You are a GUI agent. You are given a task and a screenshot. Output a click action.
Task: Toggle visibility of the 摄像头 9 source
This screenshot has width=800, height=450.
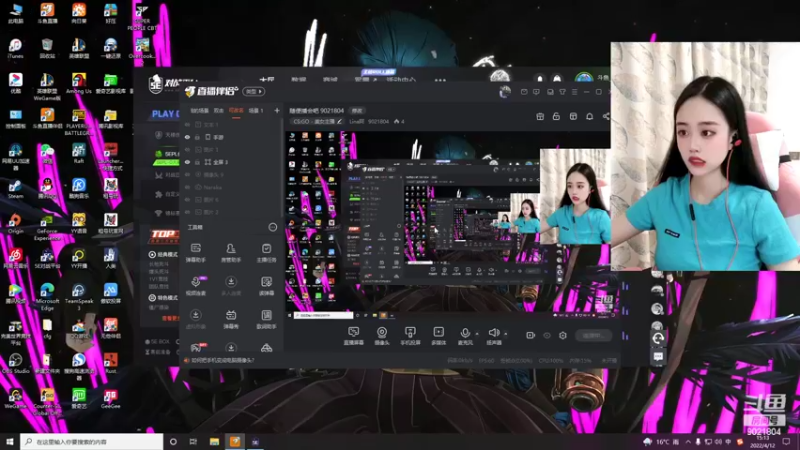(x=188, y=175)
